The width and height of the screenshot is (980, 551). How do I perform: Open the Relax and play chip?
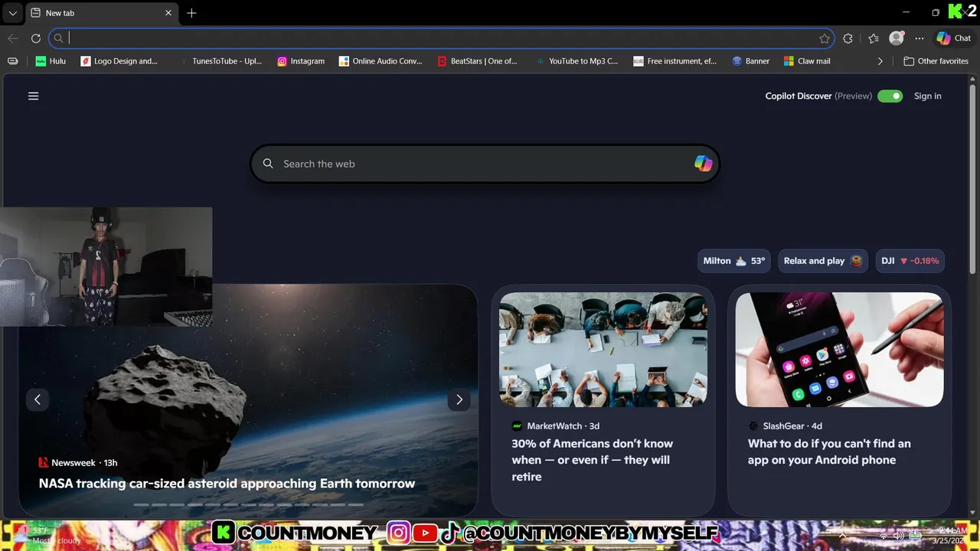pyautogui.click(x=823, y=261)
